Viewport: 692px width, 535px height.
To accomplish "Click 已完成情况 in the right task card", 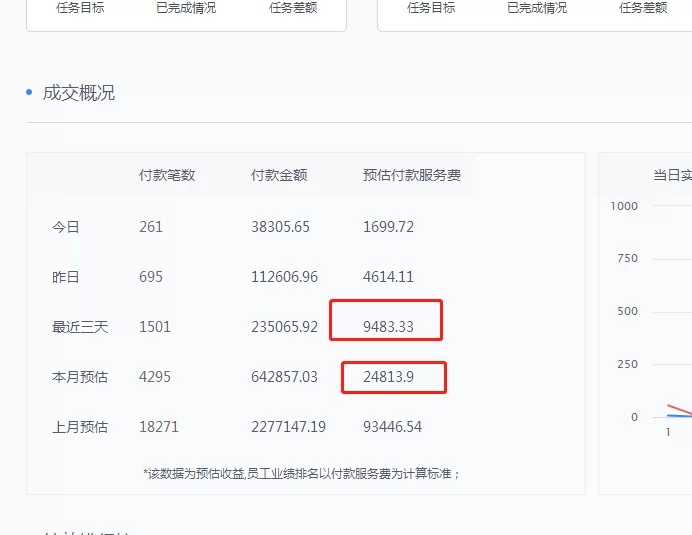I will tap(536, 8).
